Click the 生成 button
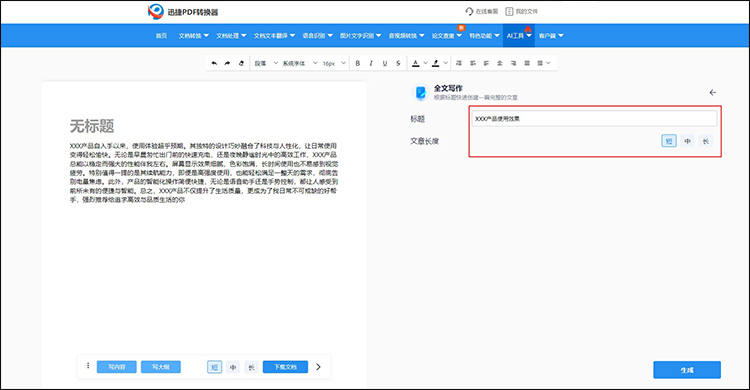750x390 pixels. click(x=687, y=370)
